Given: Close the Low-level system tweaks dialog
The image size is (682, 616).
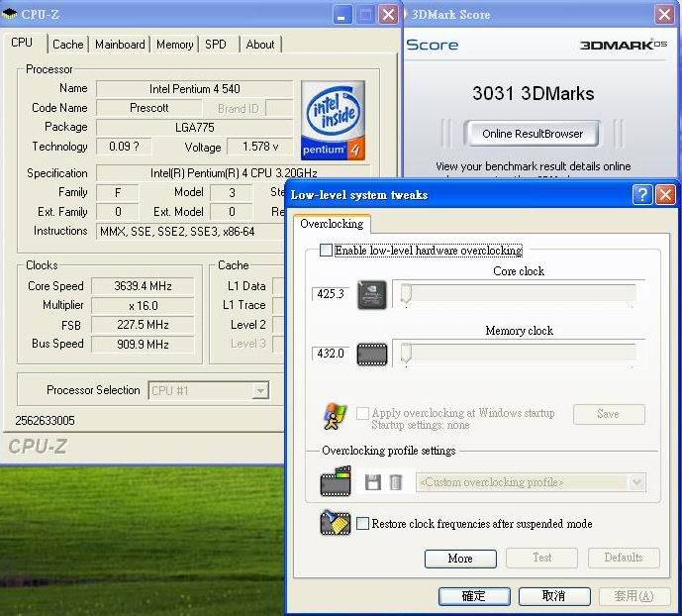Looking at the screenshot, I should tap(665, 194).
